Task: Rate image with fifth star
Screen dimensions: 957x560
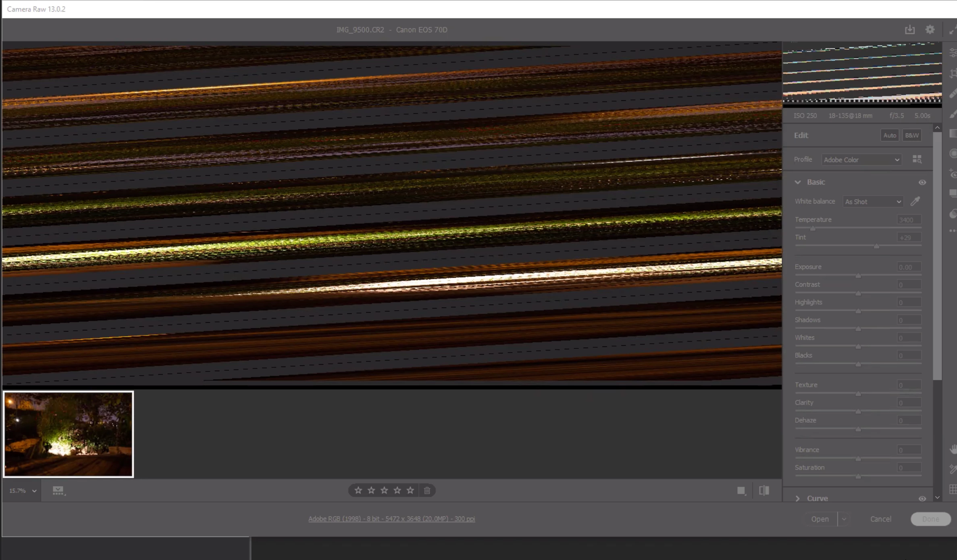Action: click(x=410, y=490)
